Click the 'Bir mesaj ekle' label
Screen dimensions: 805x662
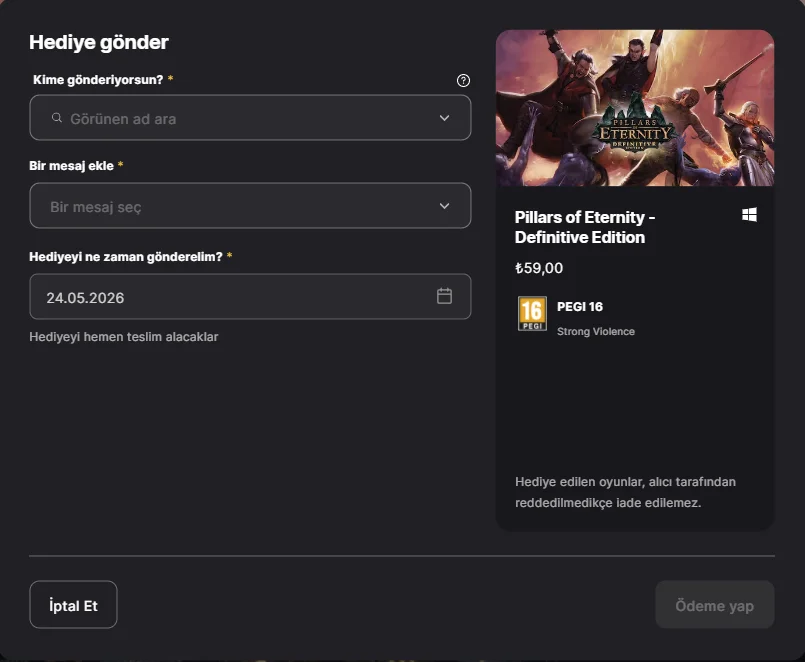click(71, 166)
